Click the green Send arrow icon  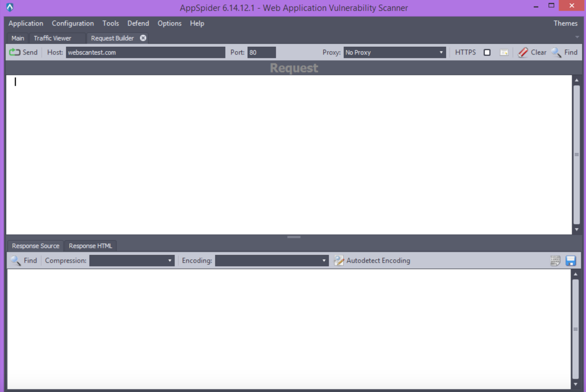pos(15,52)
